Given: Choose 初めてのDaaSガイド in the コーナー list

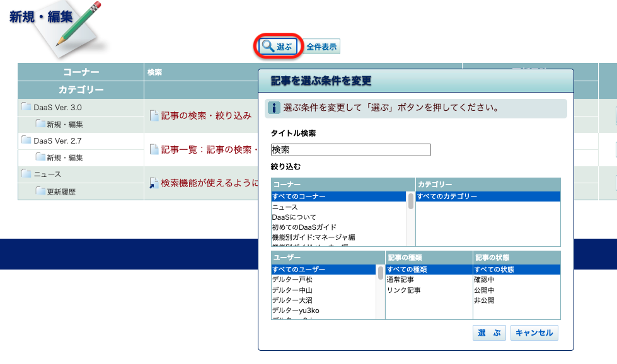Looking at the screenshot, I should [x=304, y=227].
